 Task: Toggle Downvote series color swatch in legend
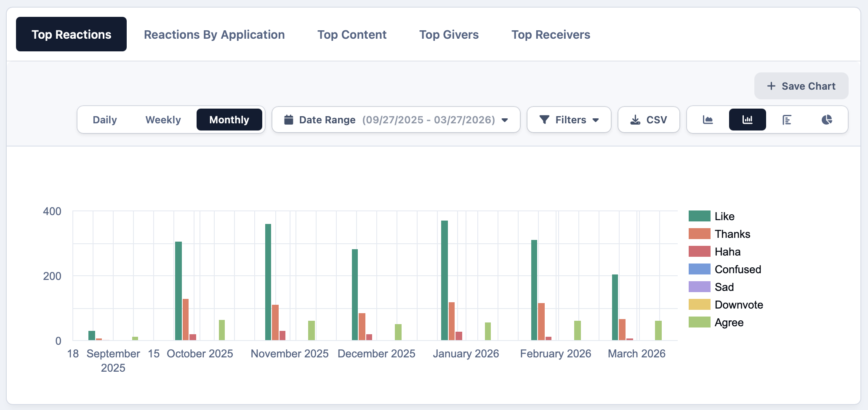click(x=699, y=304)
